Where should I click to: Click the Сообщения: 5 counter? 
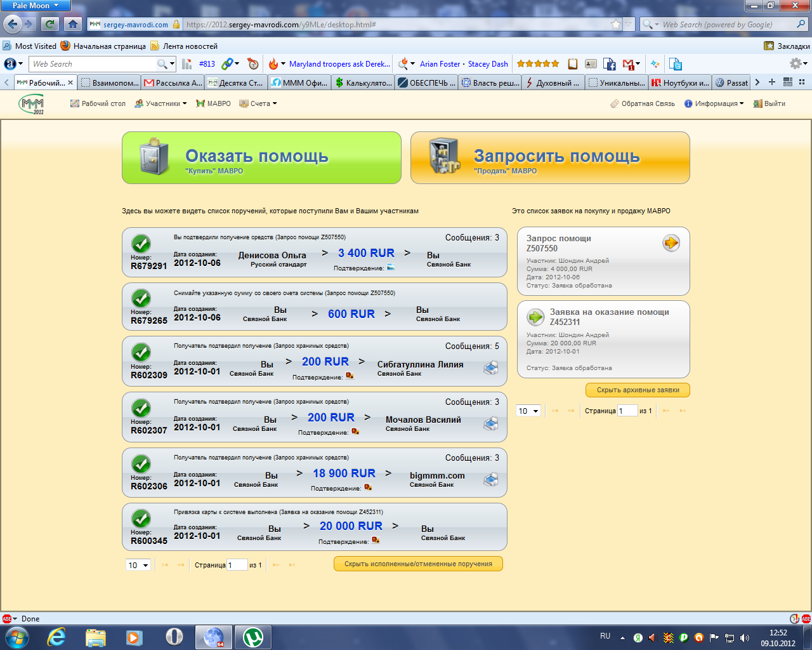(x=472, y=346)
